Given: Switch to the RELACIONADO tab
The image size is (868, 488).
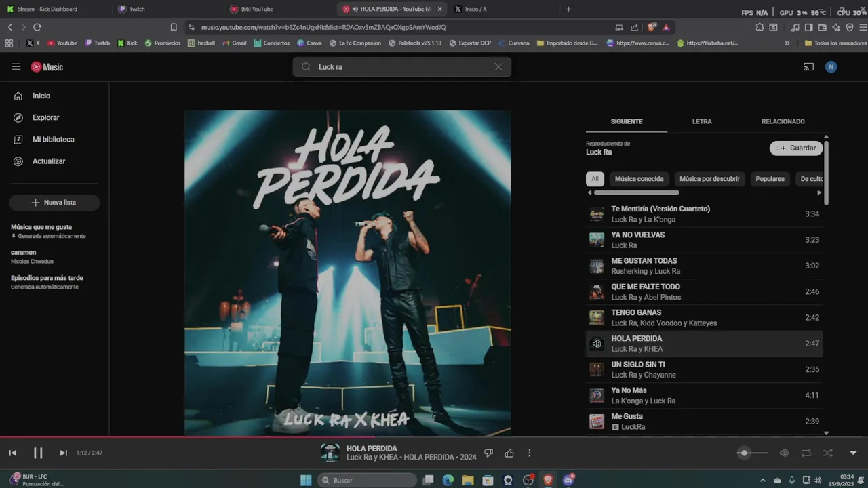Looking at the screenshot, I should coord(783,121).
